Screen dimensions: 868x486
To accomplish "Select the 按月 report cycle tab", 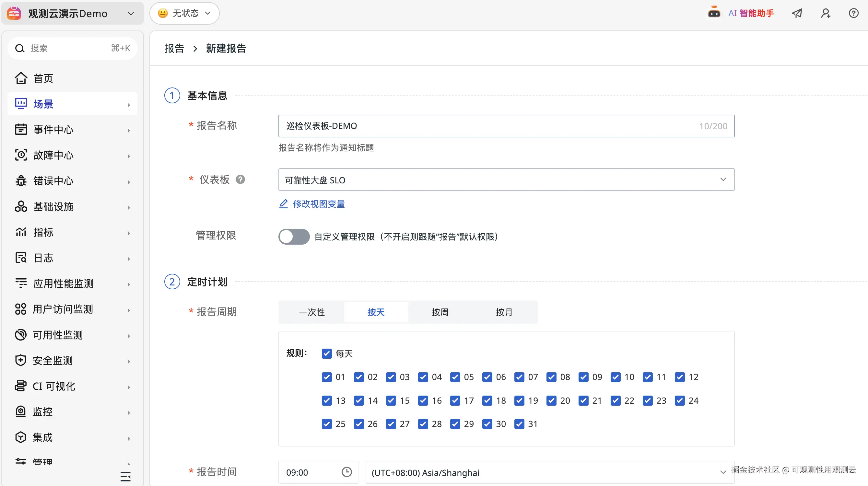I will tap(504, 312).
